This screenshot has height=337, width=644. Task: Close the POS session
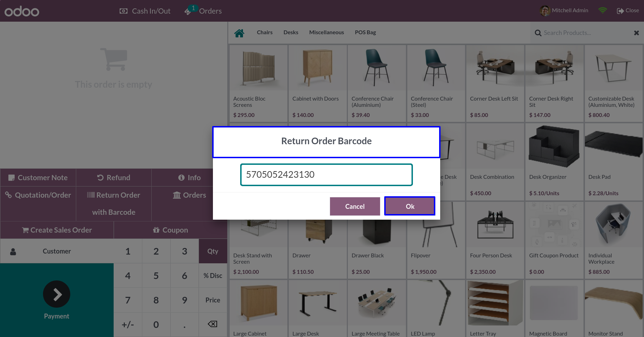click(x=628, y=11)
